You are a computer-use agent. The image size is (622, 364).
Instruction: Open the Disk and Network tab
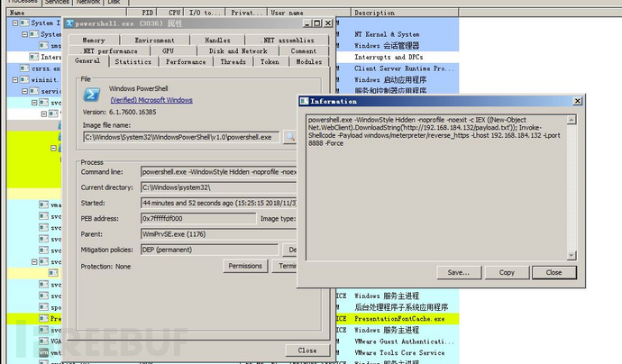coord(238,50)
